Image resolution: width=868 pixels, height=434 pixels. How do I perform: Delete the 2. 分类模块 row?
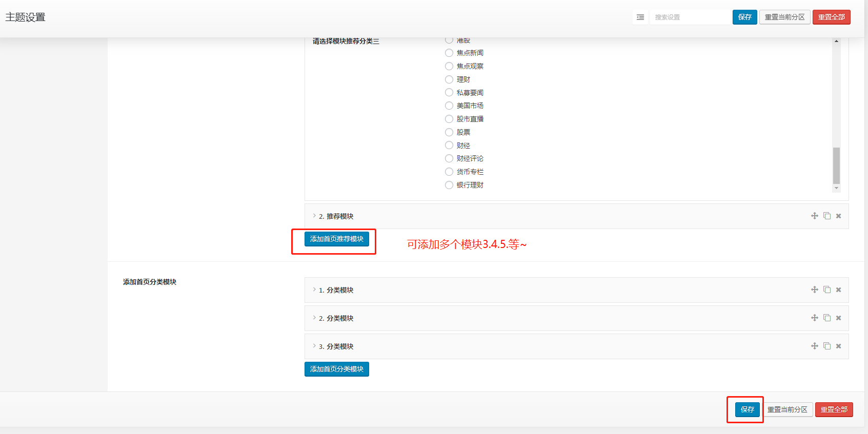839,318
